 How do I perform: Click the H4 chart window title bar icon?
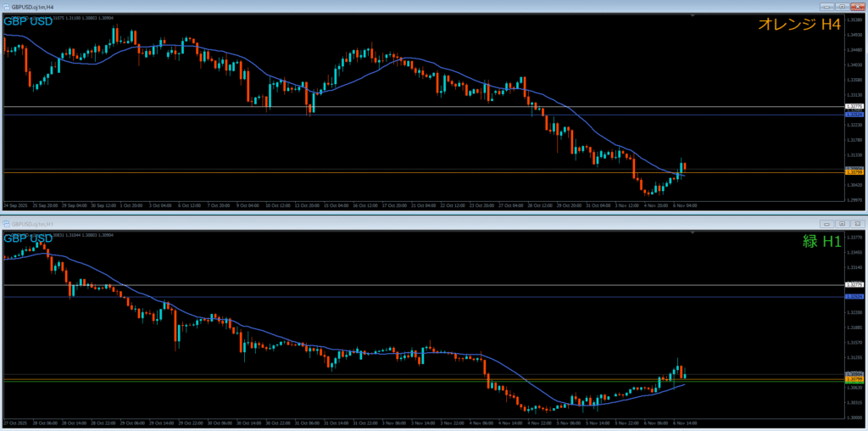pyautogui.click(x=7, y=6)
